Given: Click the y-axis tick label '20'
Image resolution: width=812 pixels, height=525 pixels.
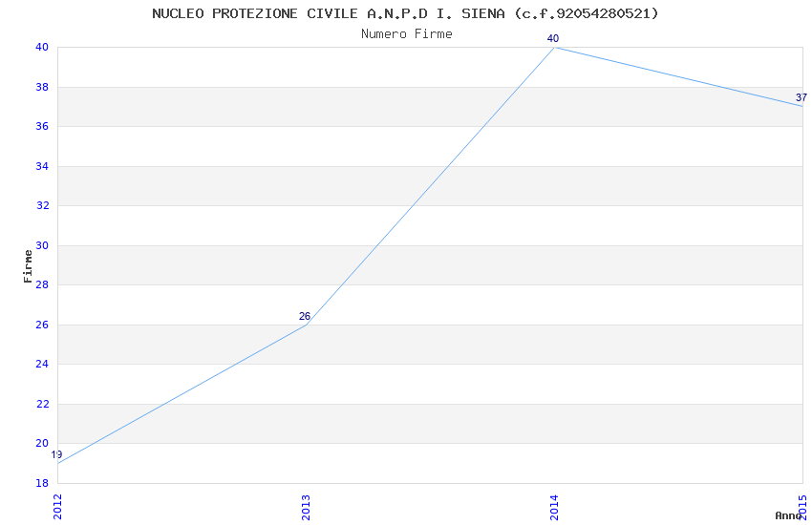Looking at the screenshot, I should click(x=42, y=443).
